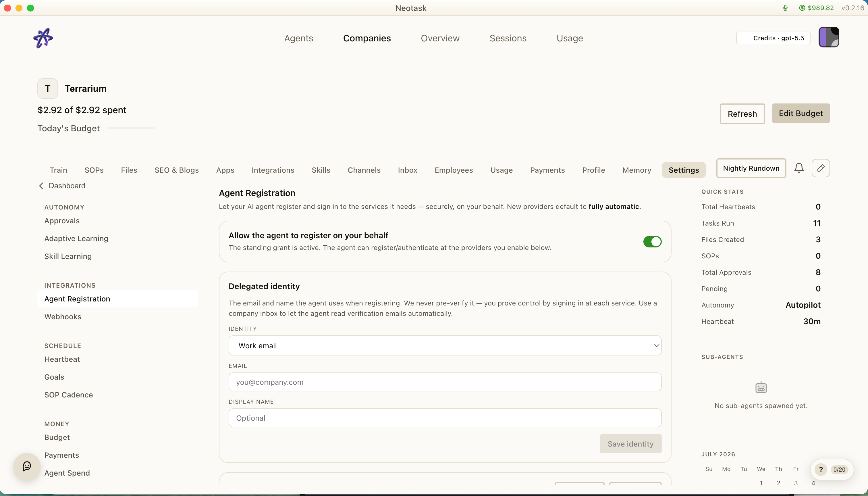This screenshot has height=496, width=868.
Task: Open Usage in top navigation
Action: coord(570,38)
